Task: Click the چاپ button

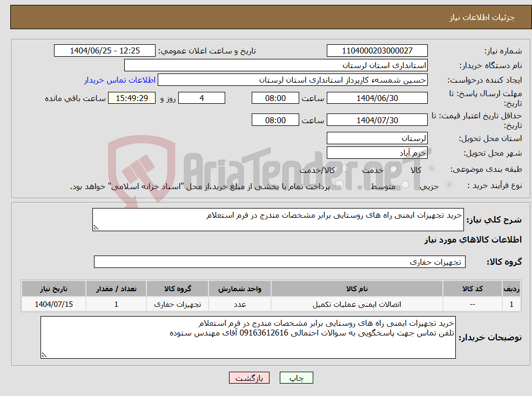Action: click(x=296, y=378)
